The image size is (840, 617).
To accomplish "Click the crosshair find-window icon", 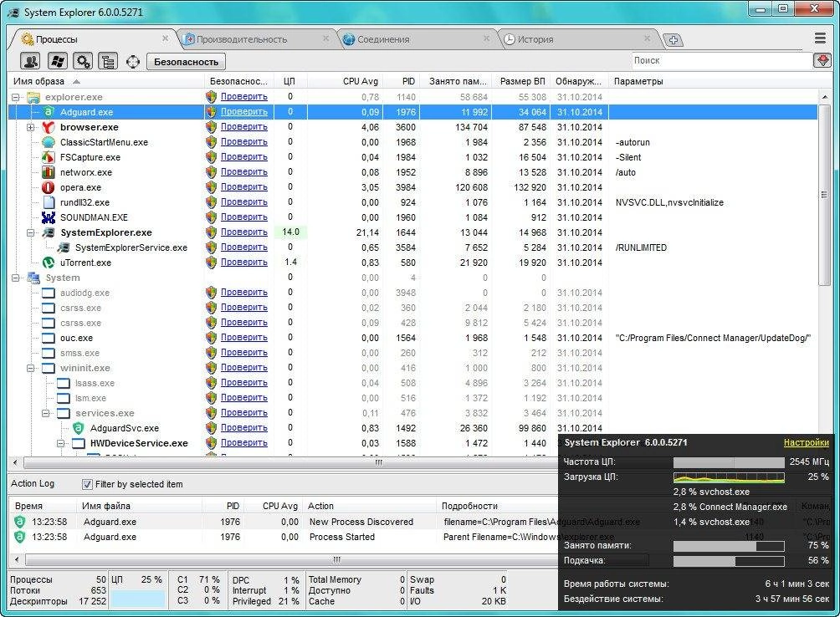I will 132,62.
